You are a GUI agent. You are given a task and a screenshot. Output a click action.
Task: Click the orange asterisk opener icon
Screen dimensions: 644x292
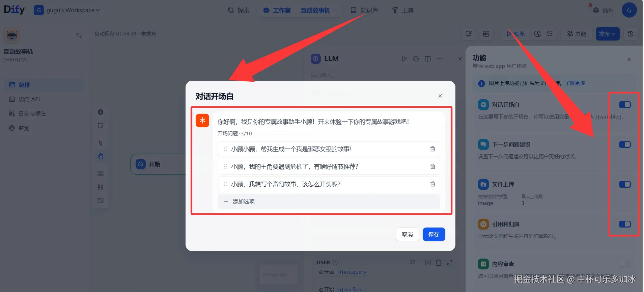click(202, 121)
